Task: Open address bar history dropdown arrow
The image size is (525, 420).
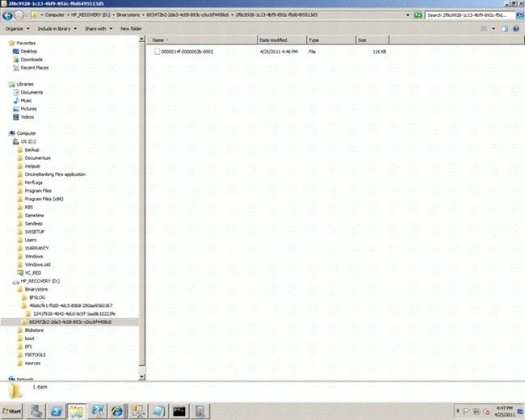Action: pyautogui.click(x=407, y=15)
